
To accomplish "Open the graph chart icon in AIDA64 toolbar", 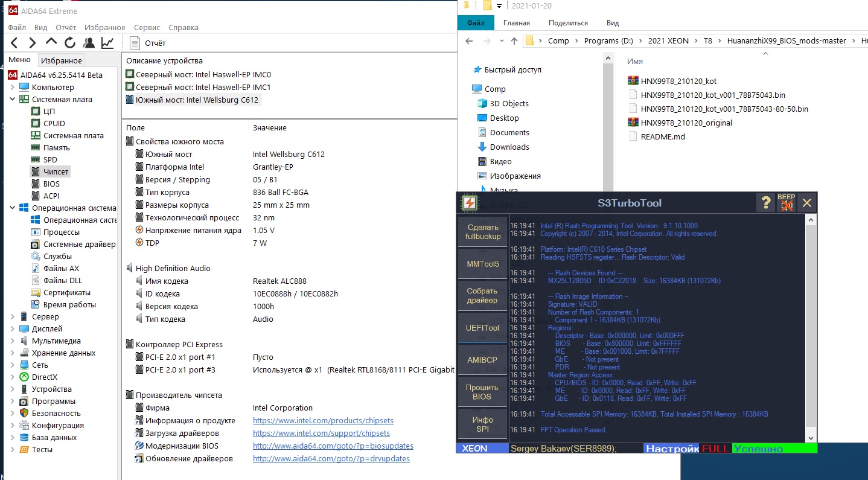I will tap(107, 43).
